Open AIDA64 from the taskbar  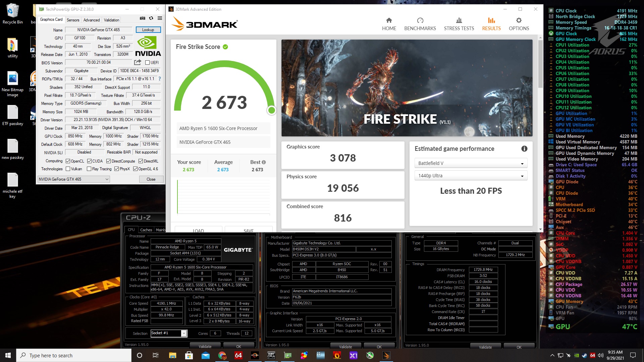tap(238, 355)
